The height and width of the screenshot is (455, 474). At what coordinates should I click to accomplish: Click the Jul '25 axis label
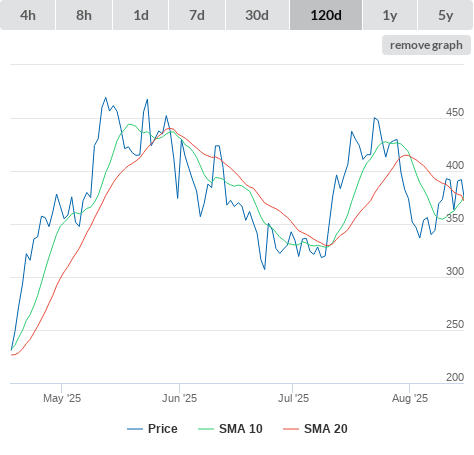293,398
